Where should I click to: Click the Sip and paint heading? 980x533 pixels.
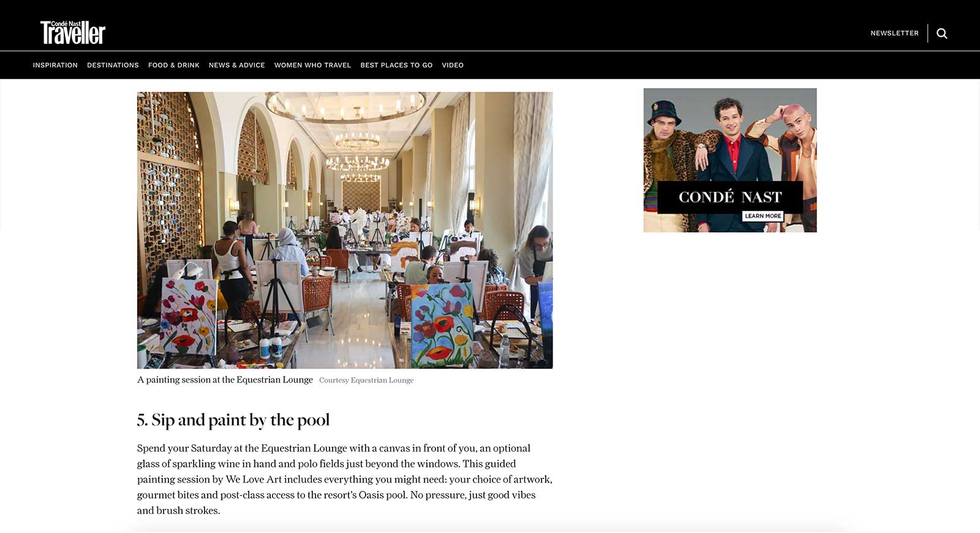(x=233, y=420)
